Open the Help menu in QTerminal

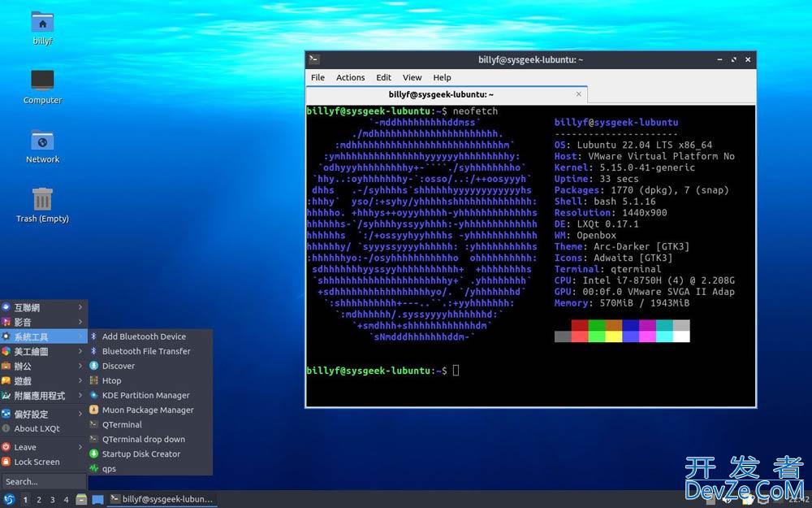(442, 77)
